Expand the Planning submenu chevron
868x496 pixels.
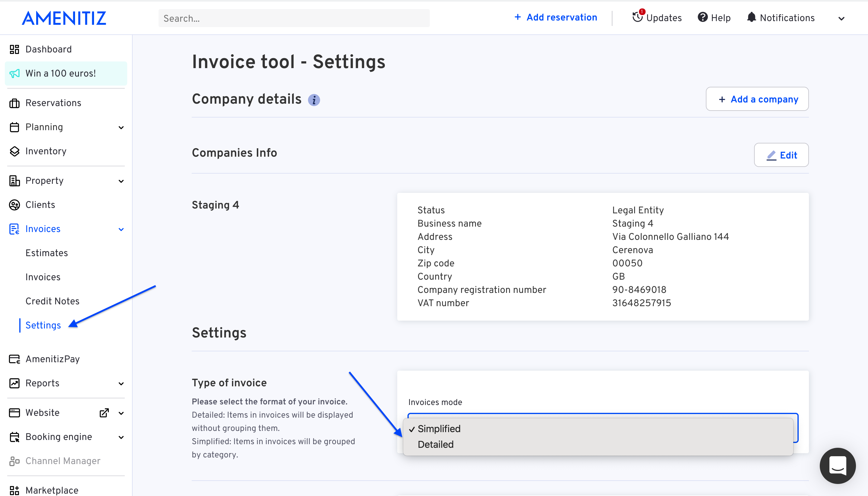tap(121, 127)
